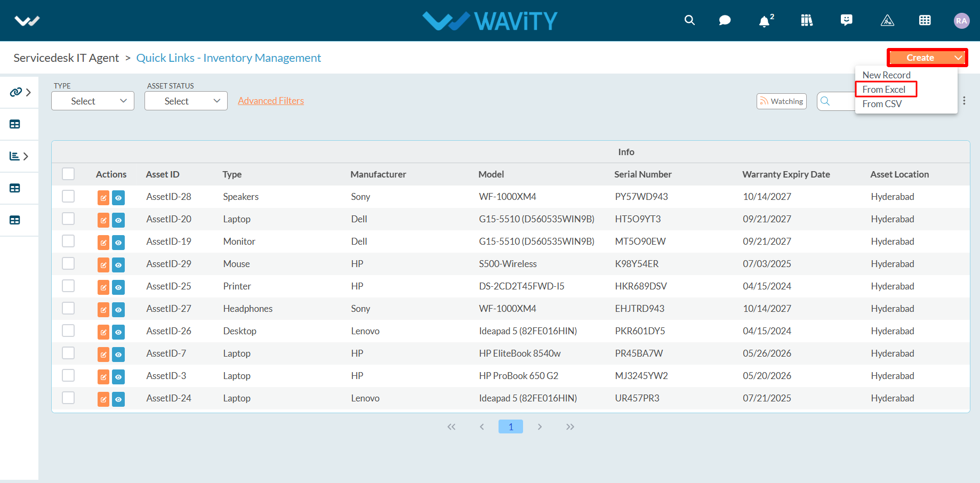Go to the first page of results
The image size is (980, 483).
(x=452, y=426)
